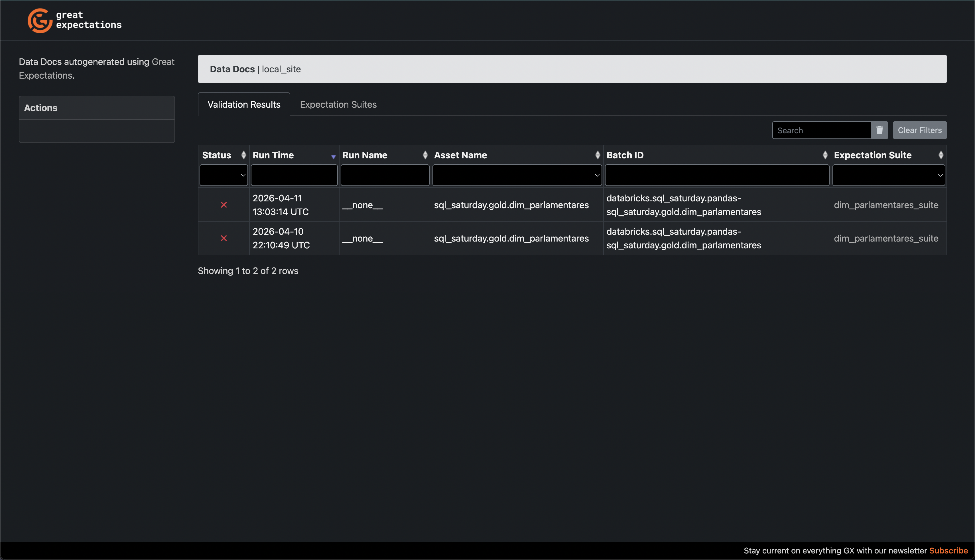Click the Clear Filters button

coord(920,130)
